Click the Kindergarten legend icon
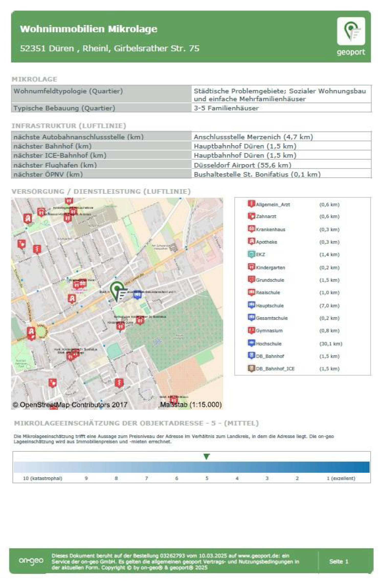 click(x=251, y=267)
